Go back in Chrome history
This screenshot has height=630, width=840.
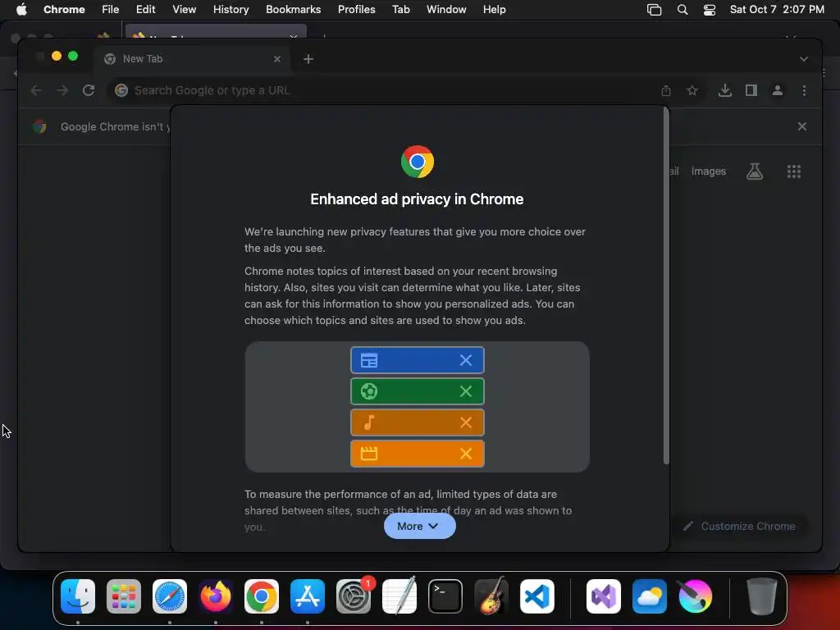click(x=36, y=90)
